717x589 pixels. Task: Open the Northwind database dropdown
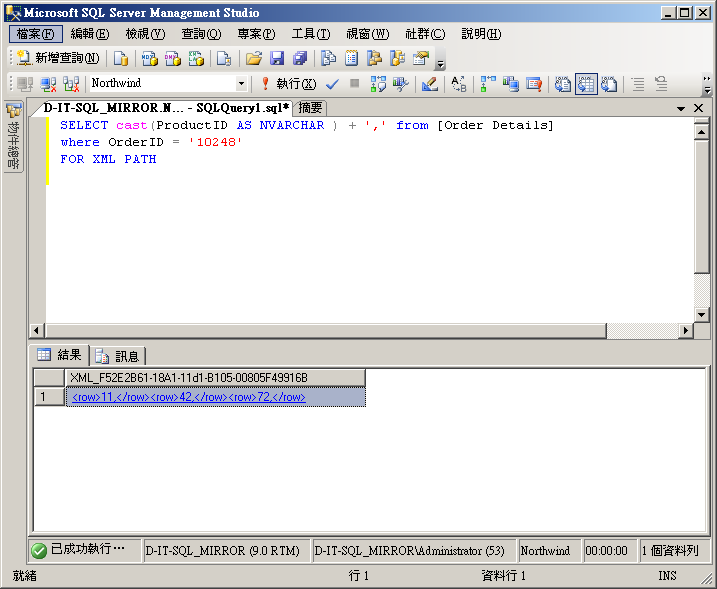coord(241,84)
